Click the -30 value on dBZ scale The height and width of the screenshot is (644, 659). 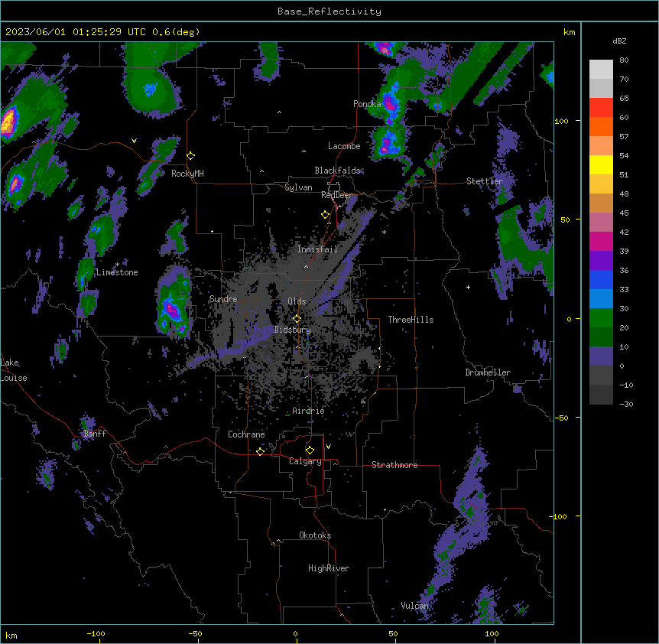pyautogui.click(x=626, y=405)
